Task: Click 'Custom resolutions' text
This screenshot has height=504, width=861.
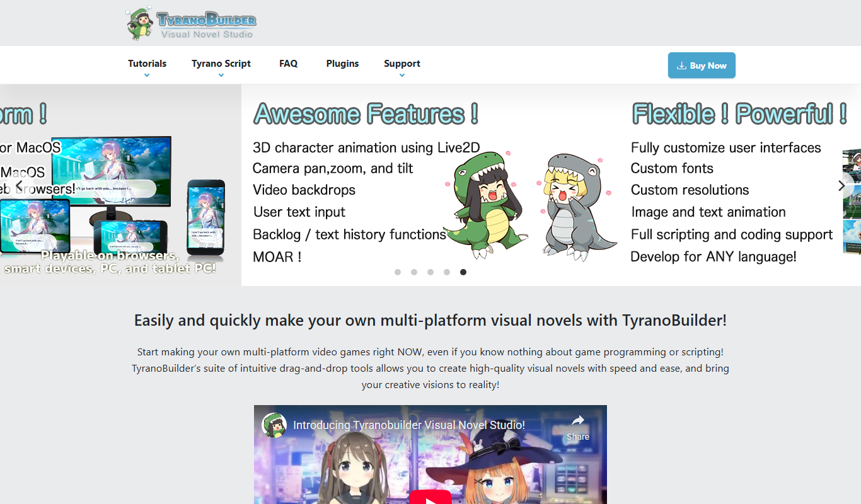Action: point(690,190)
